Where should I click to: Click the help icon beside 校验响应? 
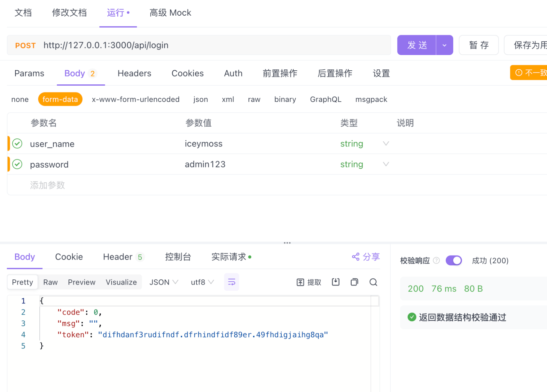coord(437,260)
